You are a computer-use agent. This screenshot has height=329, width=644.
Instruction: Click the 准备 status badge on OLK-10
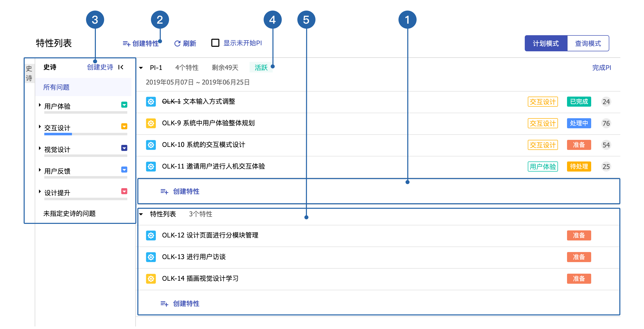(x=579, y=145)
